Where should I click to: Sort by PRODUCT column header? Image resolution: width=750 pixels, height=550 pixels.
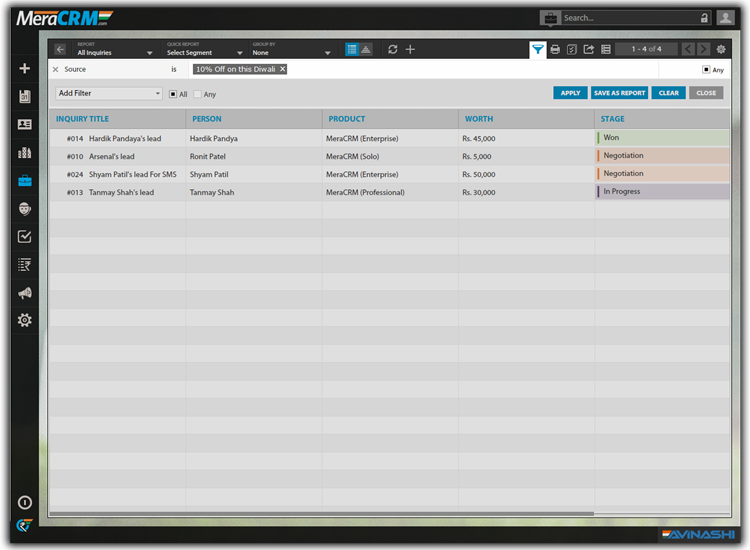coord(347,119)
